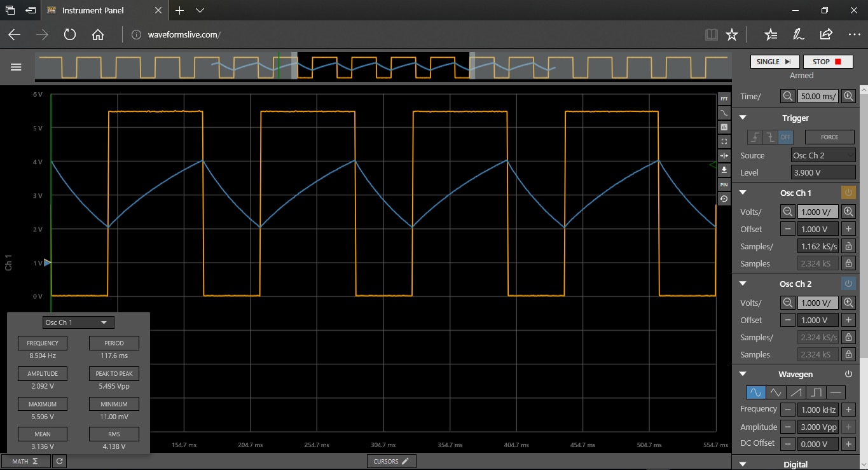Image resolution: width=868 pixels, height=470 pixels.
Task: Click the FORCE trigger button
Action: click(x=830, y=137)
